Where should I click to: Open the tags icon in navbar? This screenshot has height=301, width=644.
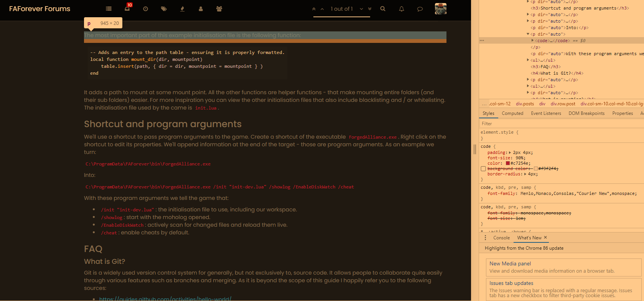164,9
